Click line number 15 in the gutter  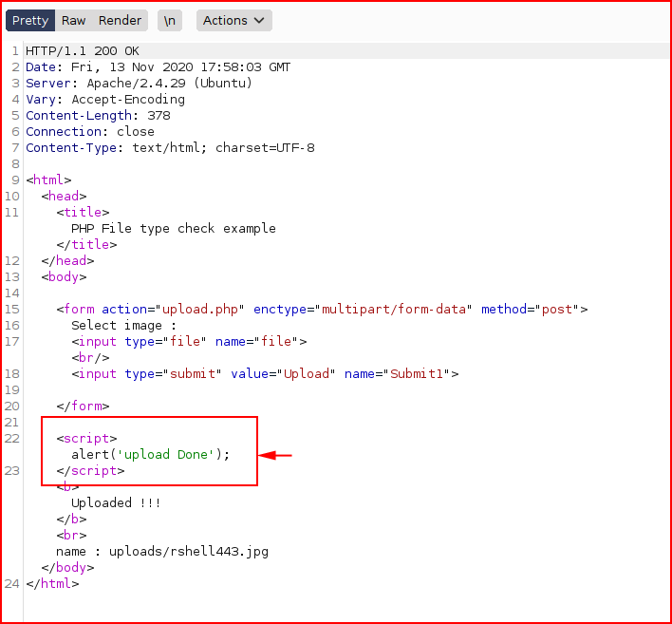tap(12, 310)
